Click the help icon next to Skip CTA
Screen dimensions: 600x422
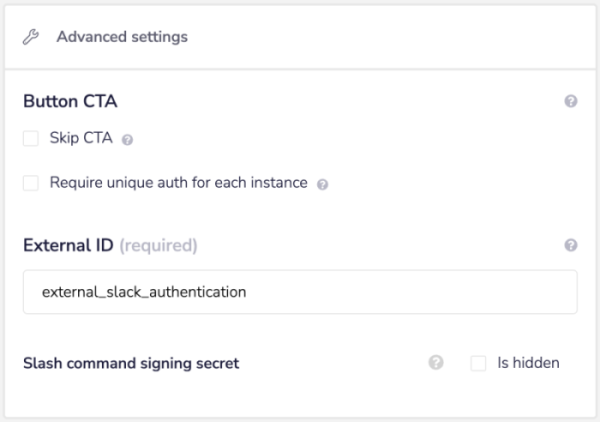point(127,140)
